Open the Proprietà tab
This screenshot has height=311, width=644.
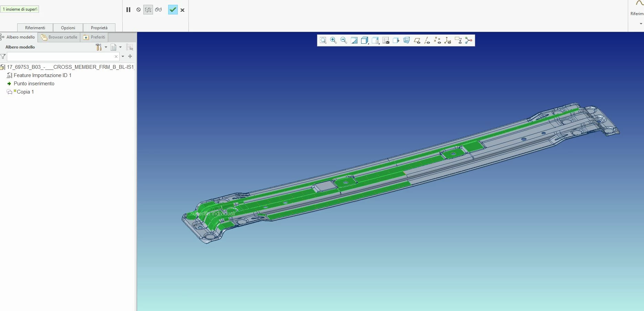click(x=99, y=28)
